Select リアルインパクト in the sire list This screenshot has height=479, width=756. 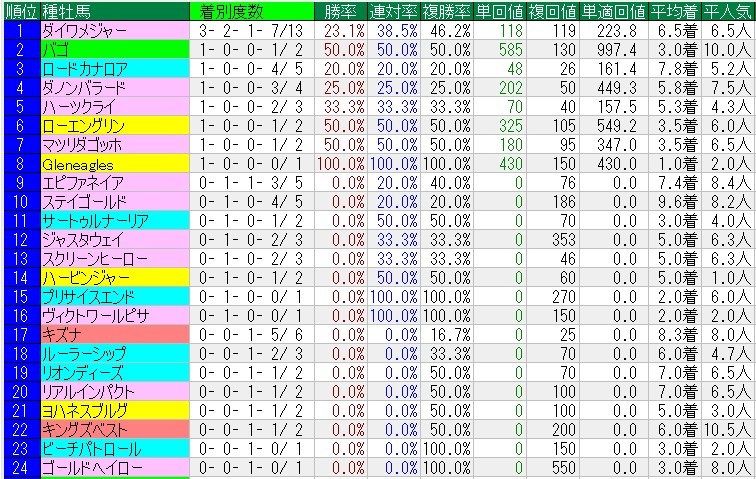(x=115, y=392)
